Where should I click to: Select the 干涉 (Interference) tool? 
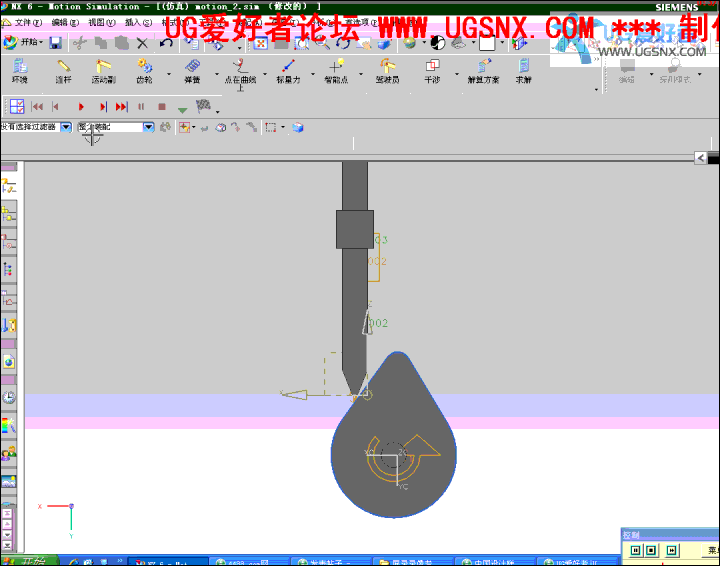pos(432,71)
